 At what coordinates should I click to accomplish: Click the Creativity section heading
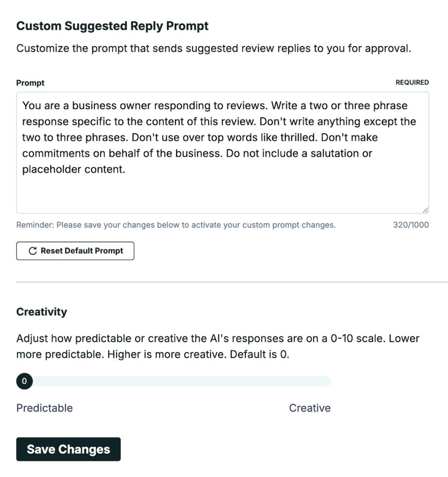click(41, 312)
